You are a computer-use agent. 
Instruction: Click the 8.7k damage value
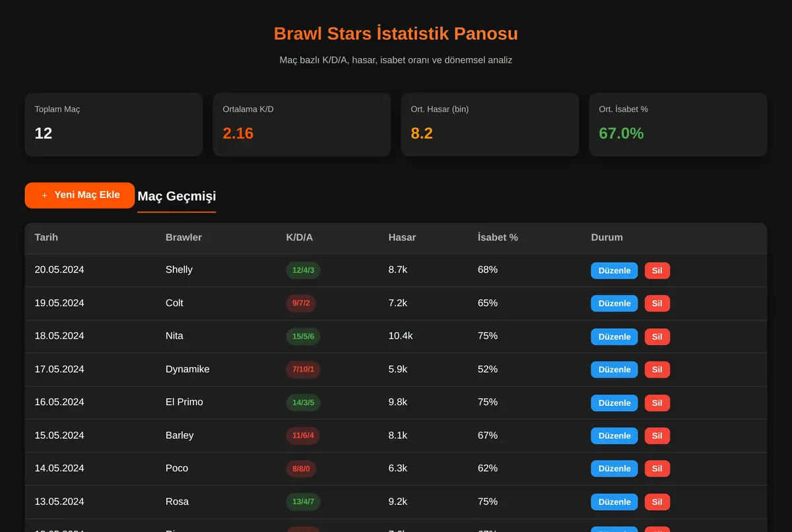point(398,270)
